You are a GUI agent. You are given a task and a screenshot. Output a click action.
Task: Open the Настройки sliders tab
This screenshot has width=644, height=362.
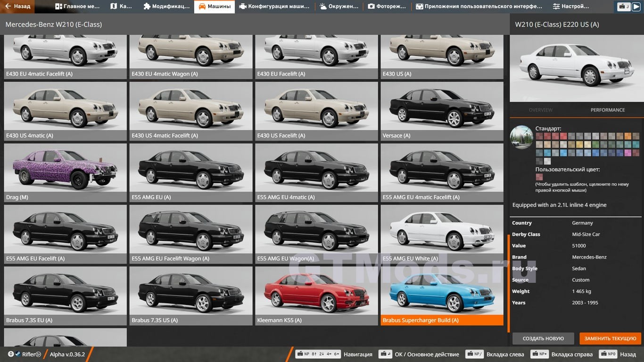(571, 7)
